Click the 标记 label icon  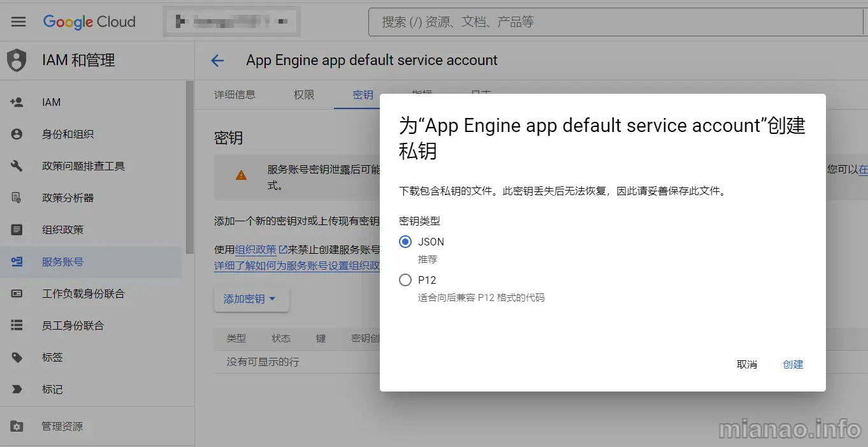(17, 389)
